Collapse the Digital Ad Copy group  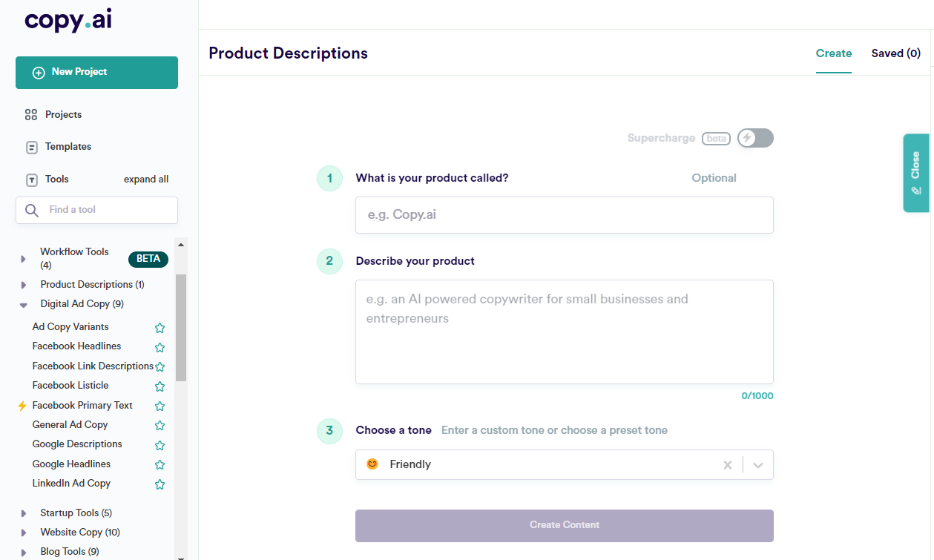[x=24, y=305]
